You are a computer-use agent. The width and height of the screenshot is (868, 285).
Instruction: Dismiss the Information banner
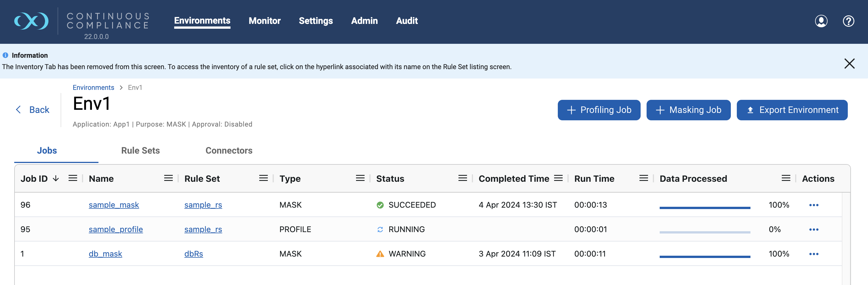point(850,64)
